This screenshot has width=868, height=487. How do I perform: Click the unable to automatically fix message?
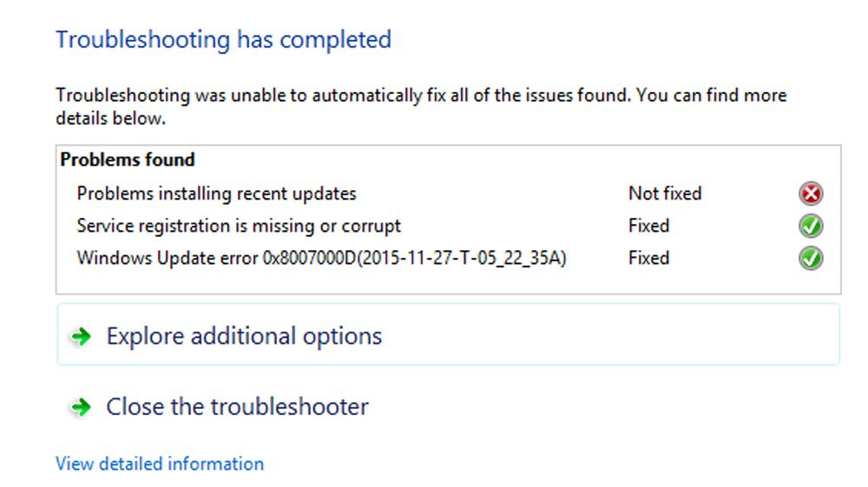(x=421, y=95)
